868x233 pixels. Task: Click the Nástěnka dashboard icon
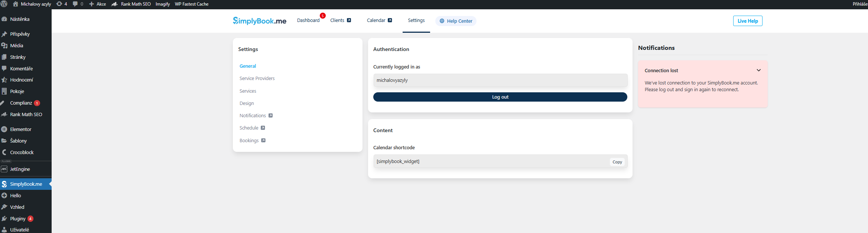point(4,19)
